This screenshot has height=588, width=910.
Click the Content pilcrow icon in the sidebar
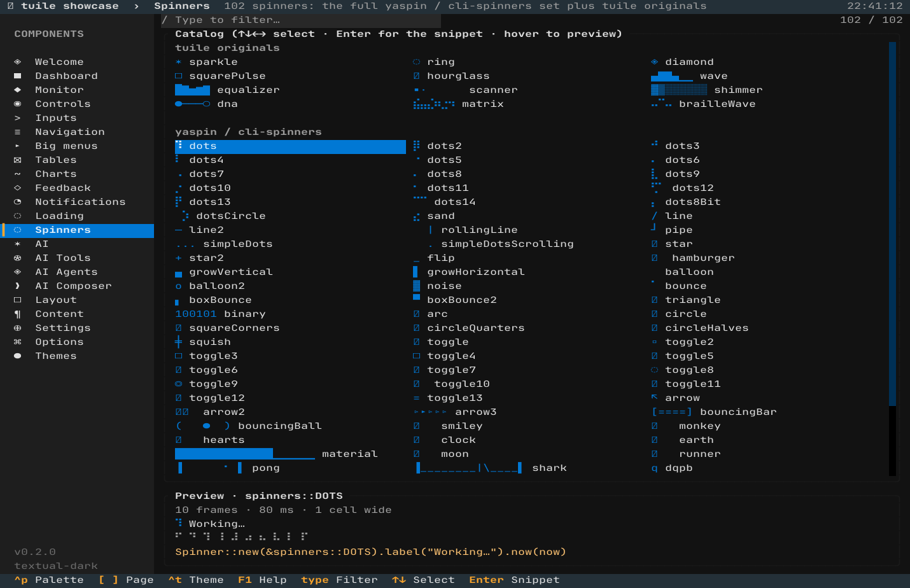click(17, 314)
